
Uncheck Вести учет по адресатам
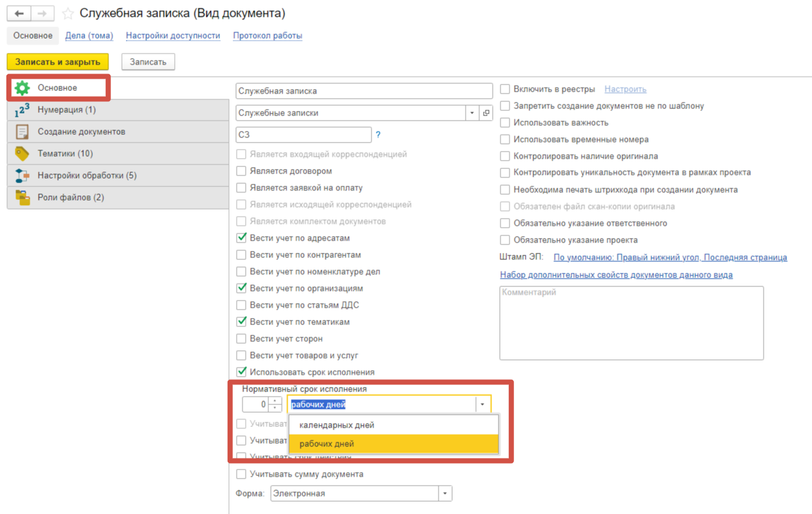pyautogui.click(x=241, y=238)
